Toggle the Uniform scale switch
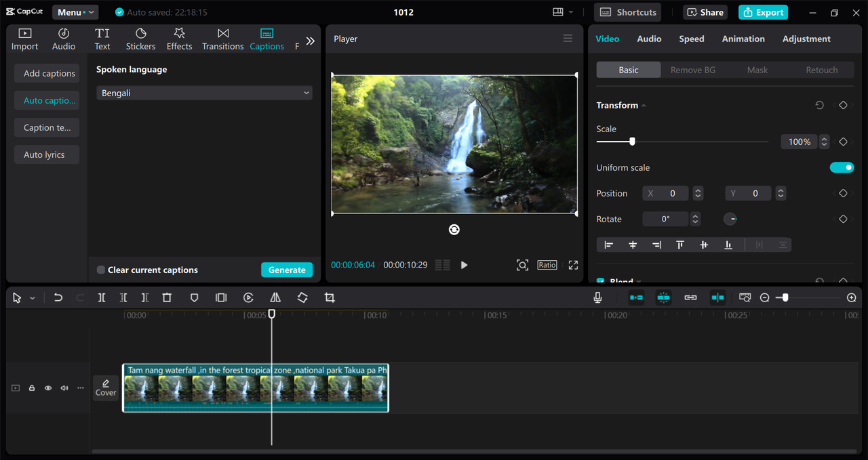Screen dimensions: 868x460 842,167
